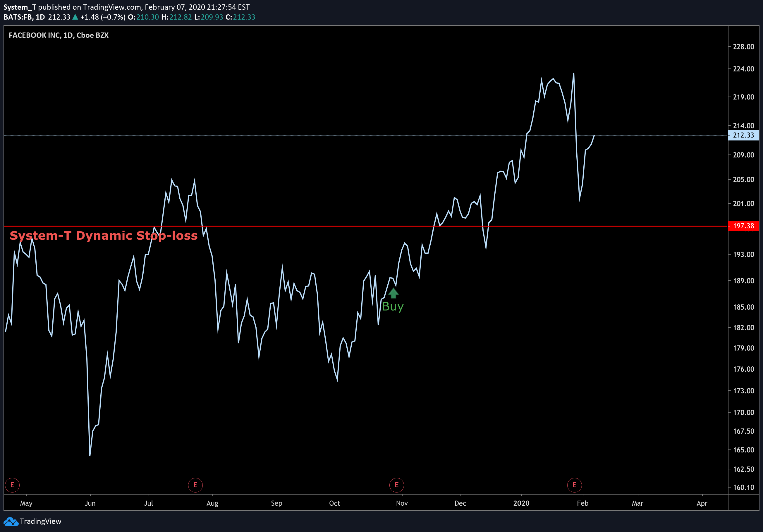Click the 224.00 price axis label

tap(744, 69)
